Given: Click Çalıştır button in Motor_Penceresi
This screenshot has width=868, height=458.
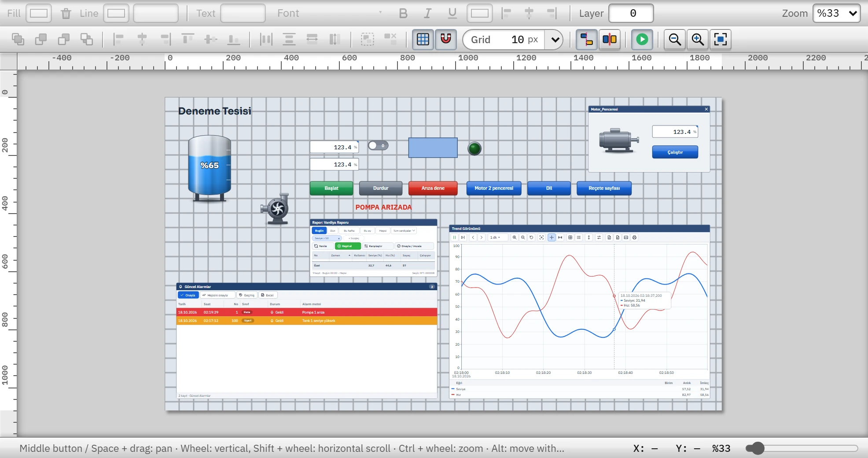Looking at the screenshot, I should pyautogui.click(x=675, y=152).
